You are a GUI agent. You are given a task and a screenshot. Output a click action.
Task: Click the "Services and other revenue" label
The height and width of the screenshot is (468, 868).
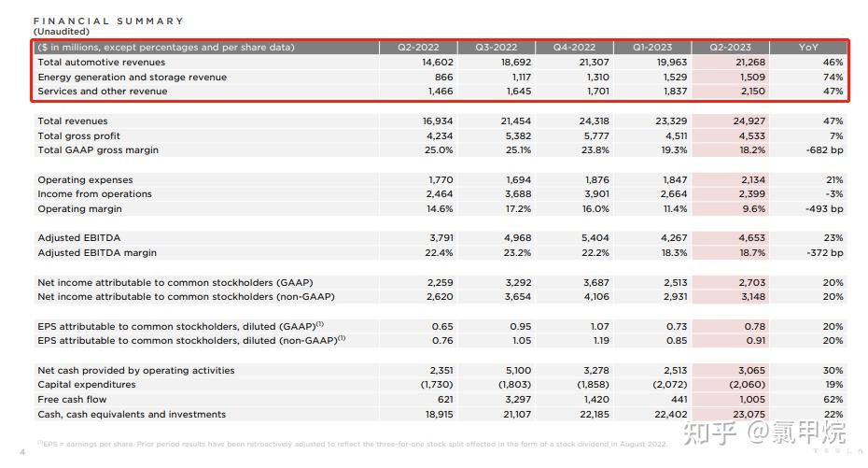[103, 92]
